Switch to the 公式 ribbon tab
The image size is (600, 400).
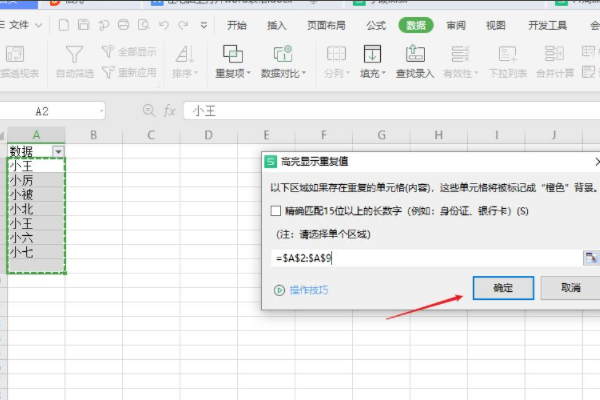(x=376, y=25)
